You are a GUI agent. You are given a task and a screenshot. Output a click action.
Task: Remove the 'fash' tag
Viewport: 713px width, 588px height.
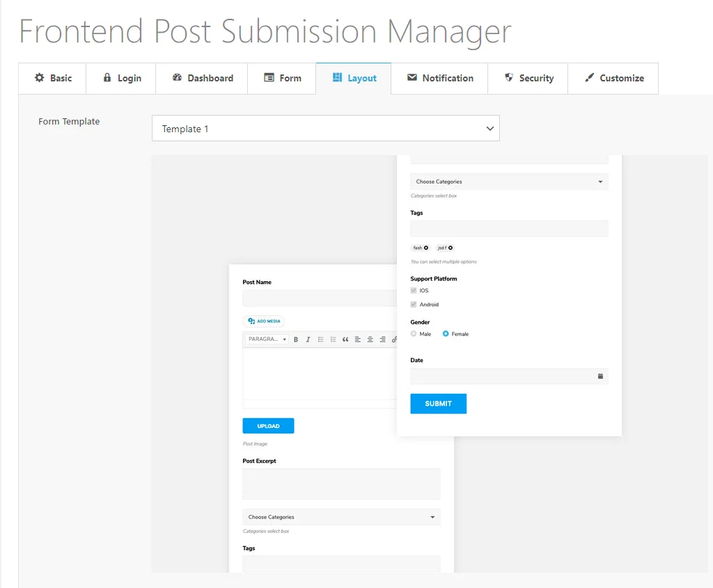point(426,248)
